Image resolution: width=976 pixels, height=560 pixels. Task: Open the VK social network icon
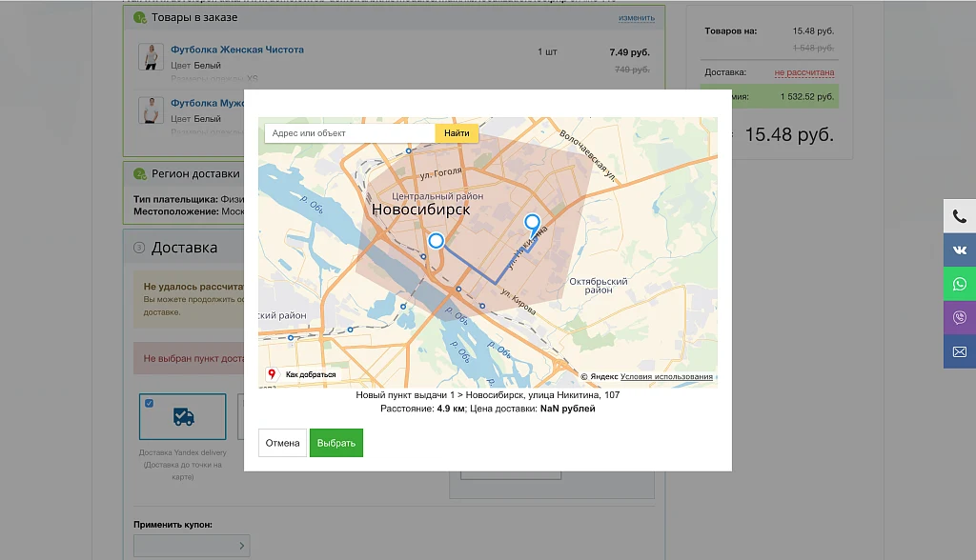click(959, 250)
